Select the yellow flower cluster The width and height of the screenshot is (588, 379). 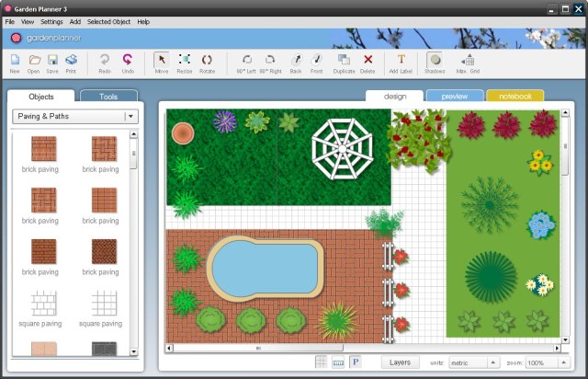point(540,162)
